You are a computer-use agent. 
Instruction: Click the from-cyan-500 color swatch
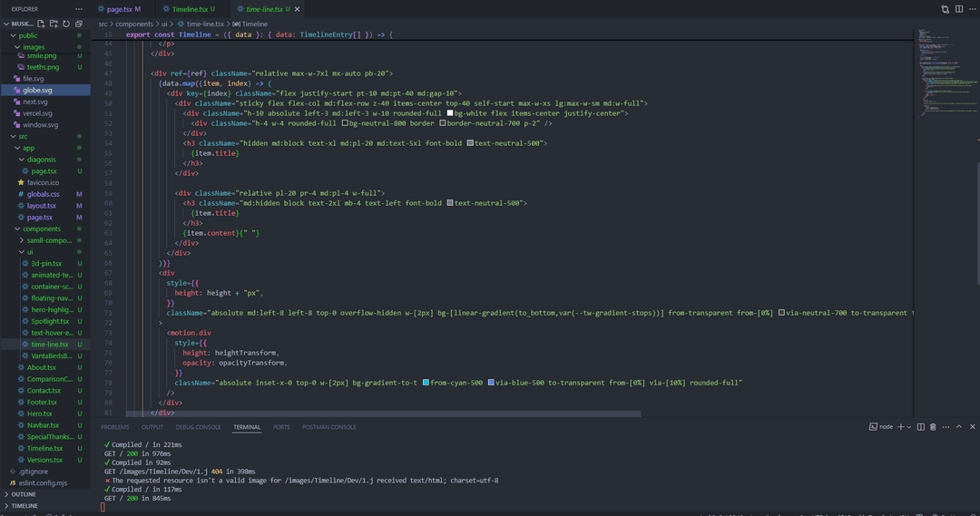426,383
